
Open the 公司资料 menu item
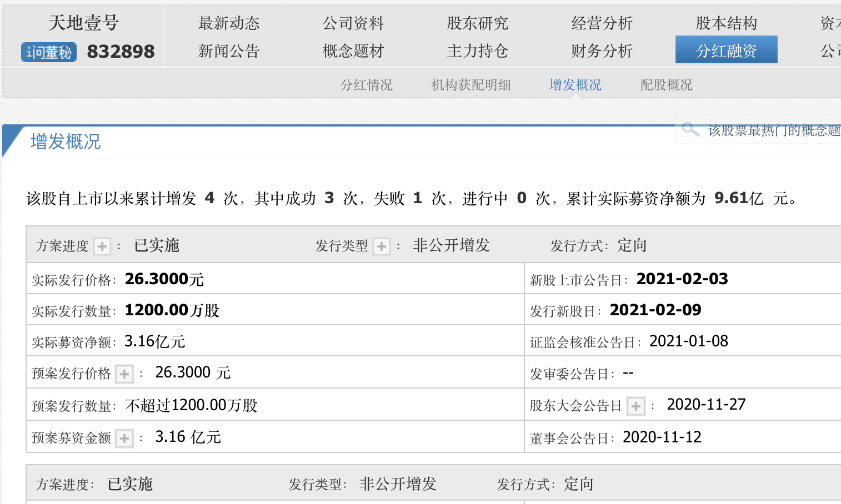pos(353,23)
